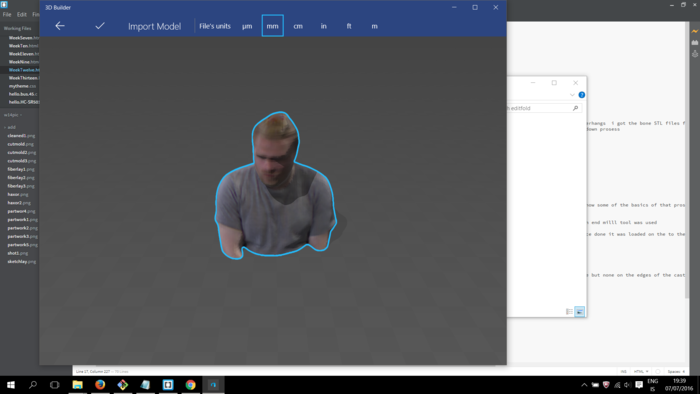Select m as the file's units
The image size is (700, 394).
coord(374,26)
